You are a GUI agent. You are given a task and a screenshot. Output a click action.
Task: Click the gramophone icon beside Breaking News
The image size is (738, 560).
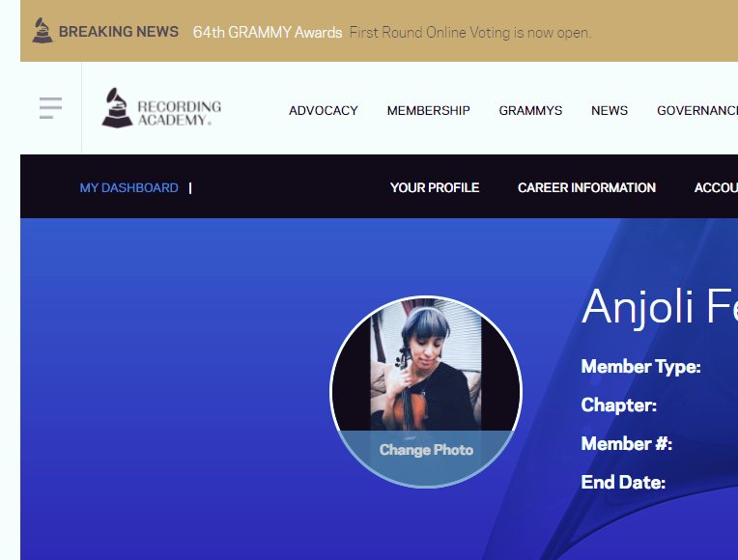[x=43, y=31]
